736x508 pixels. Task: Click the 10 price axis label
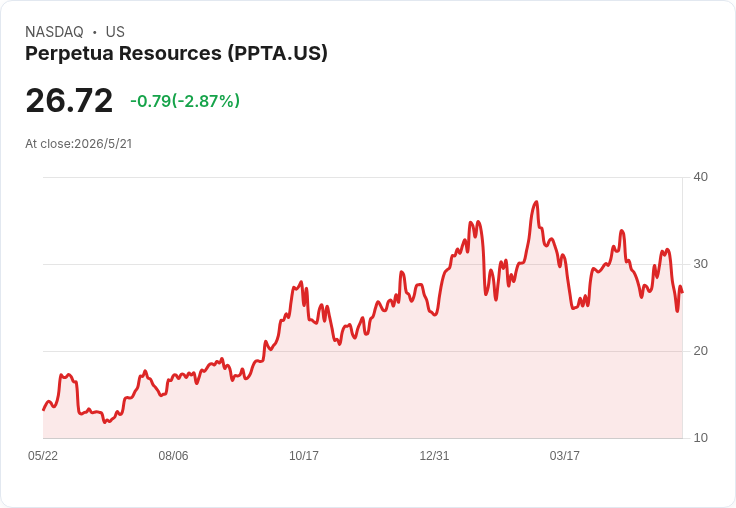(x=700, y=438)
